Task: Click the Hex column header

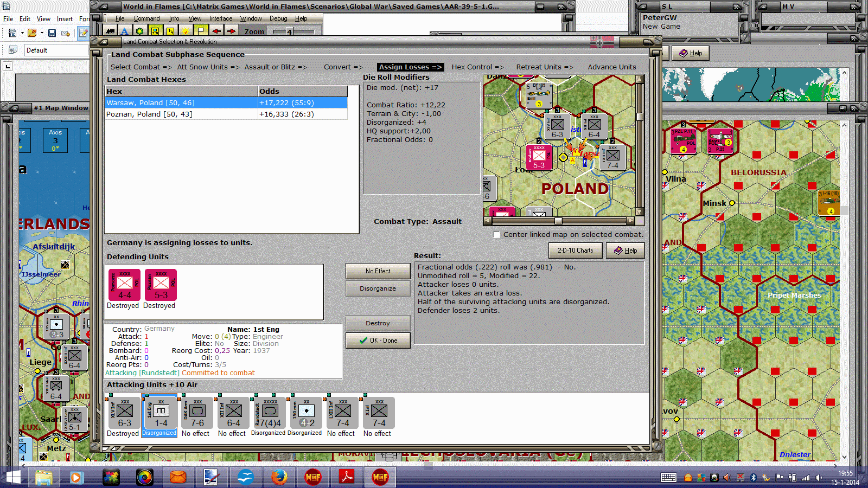Action: [181, 91]
